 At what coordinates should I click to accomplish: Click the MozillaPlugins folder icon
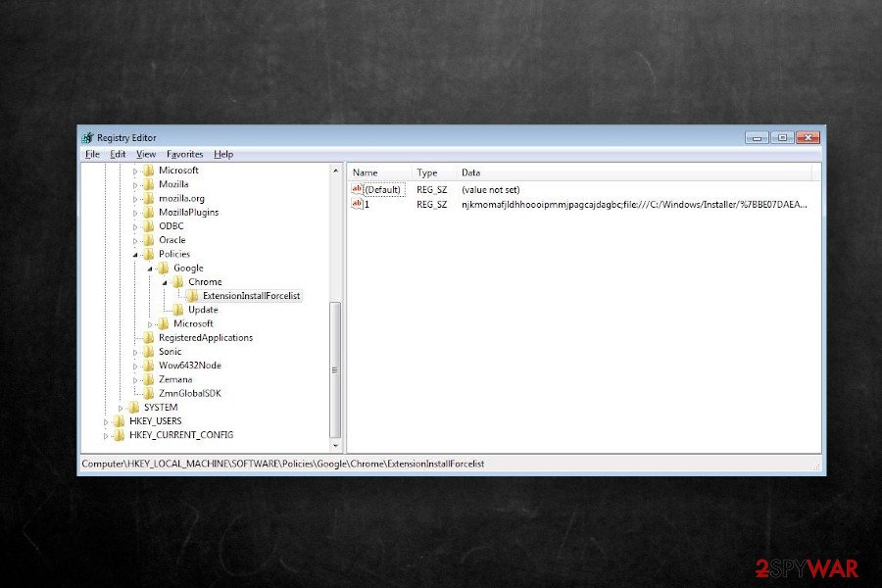(x=149, y=212)
